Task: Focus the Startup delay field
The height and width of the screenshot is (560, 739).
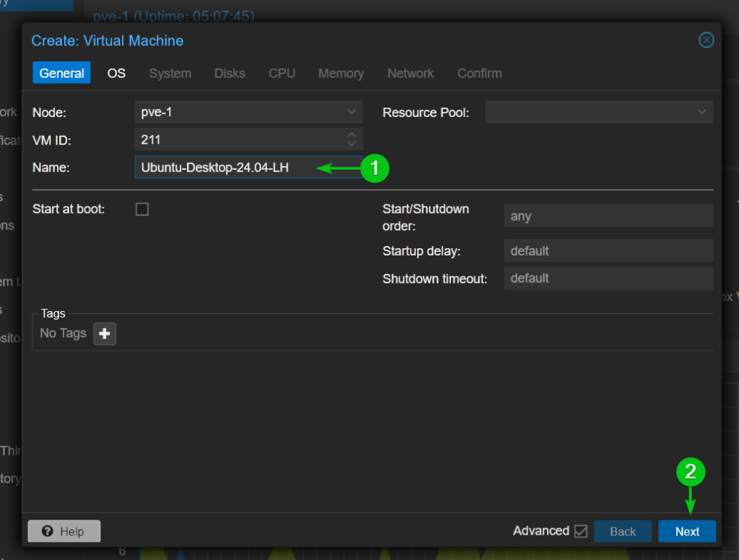Action: 608,251
